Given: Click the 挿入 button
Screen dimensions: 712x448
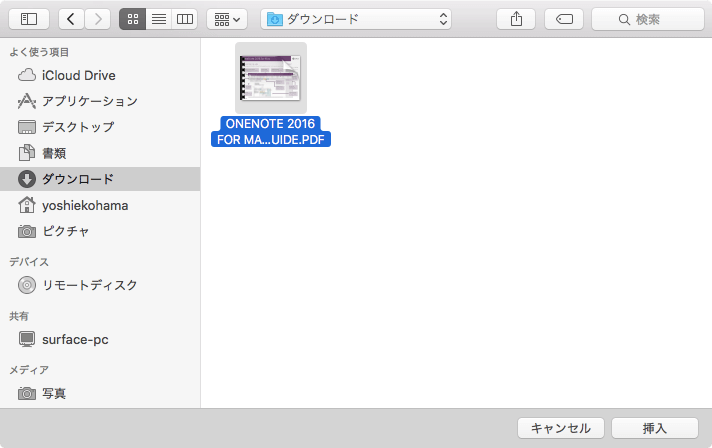Looking at the screenshot, I should click(655, 428).
